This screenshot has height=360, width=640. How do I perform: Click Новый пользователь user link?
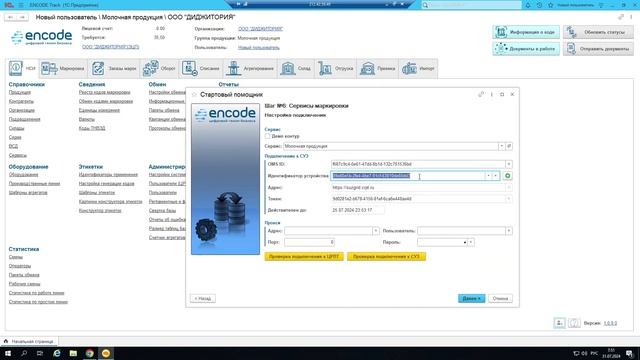click(x=259, y=47)
